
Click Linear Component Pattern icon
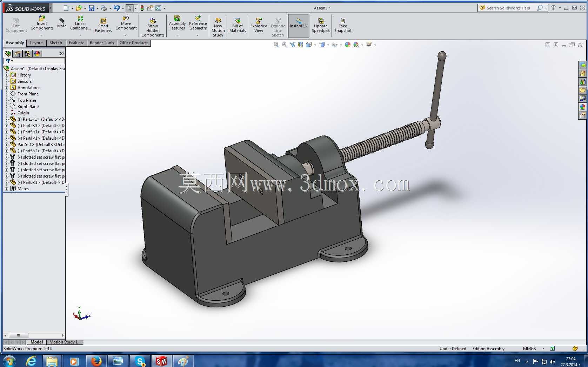[80, 23]
